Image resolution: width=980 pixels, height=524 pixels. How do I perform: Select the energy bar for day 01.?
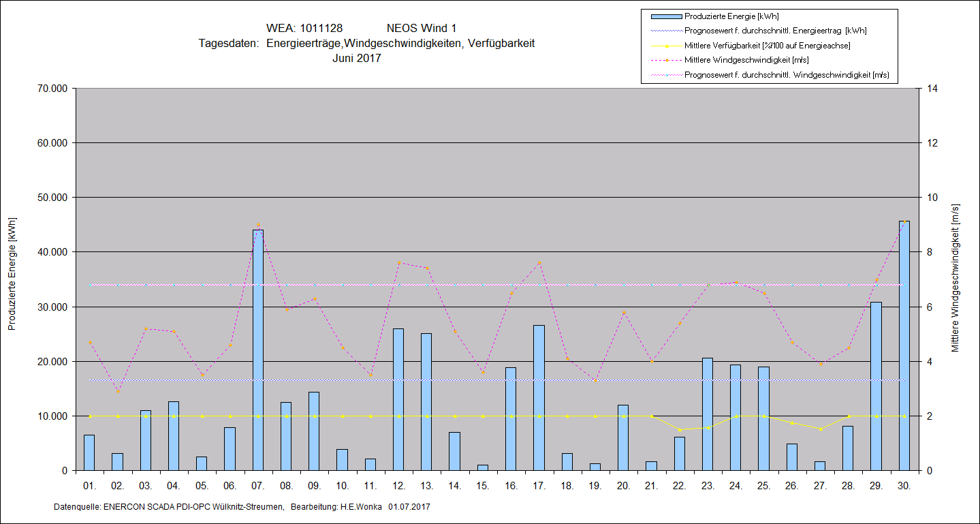[x=89, y=452]
